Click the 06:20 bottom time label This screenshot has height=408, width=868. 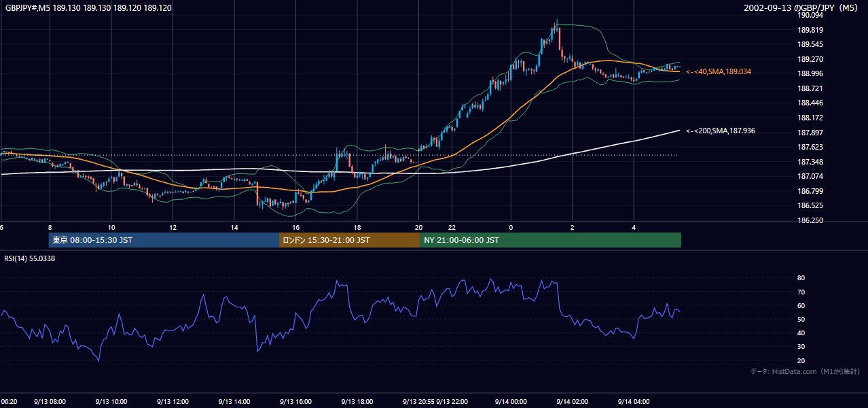(8, 402)
